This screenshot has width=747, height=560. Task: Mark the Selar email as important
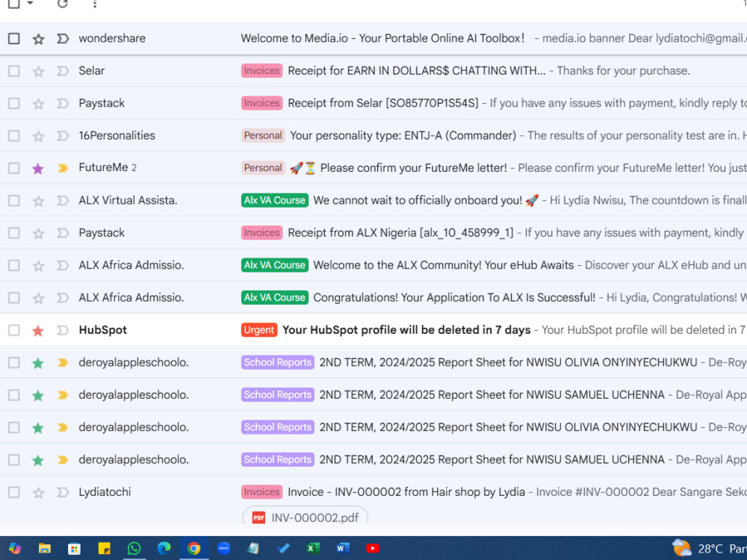[63, 71]
